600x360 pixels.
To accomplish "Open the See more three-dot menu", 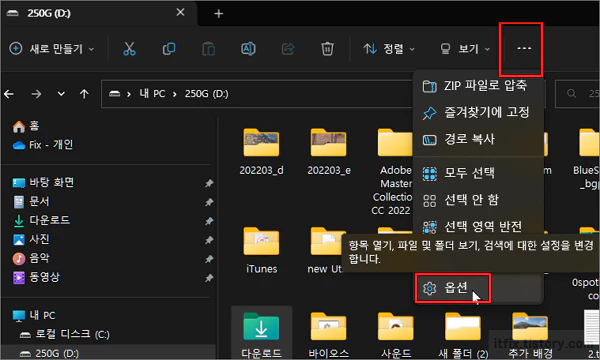I will pos(524,48).
